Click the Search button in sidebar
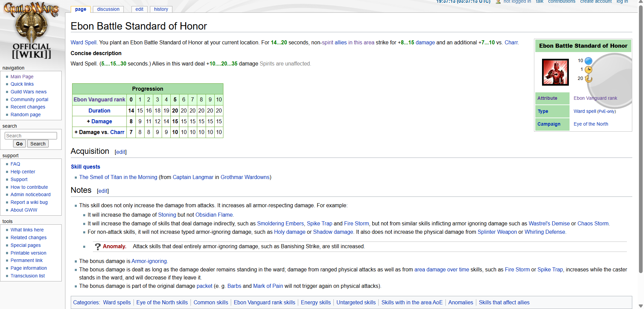 coord(38,144)
